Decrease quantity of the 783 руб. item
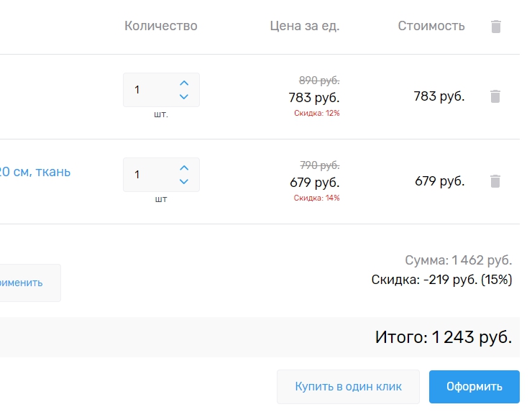The width and height of the screenshot is (532, 412). (184, 97)
